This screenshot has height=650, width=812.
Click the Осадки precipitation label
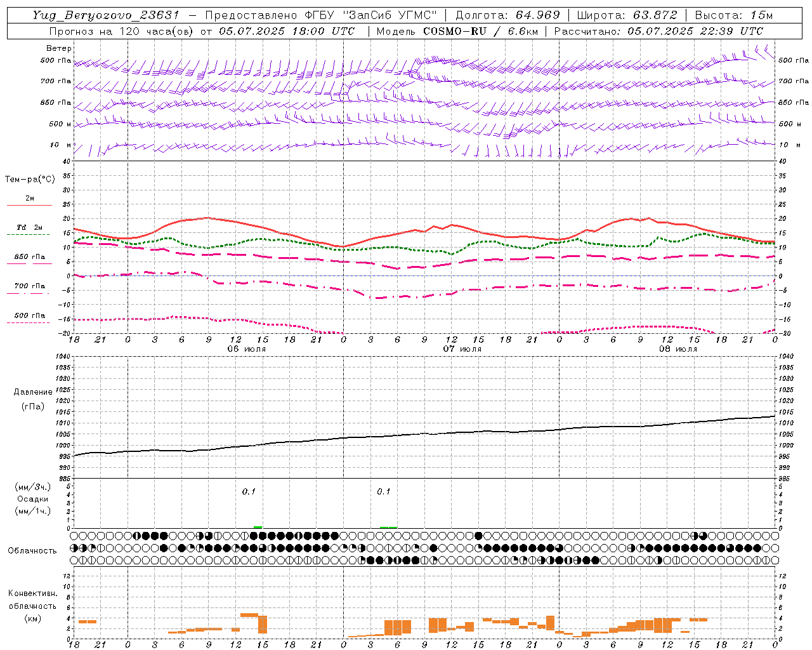pos(33,499)
